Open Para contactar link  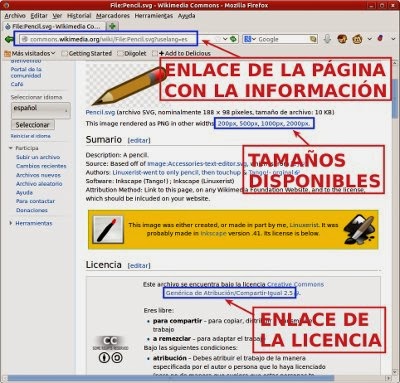point(35,201)
